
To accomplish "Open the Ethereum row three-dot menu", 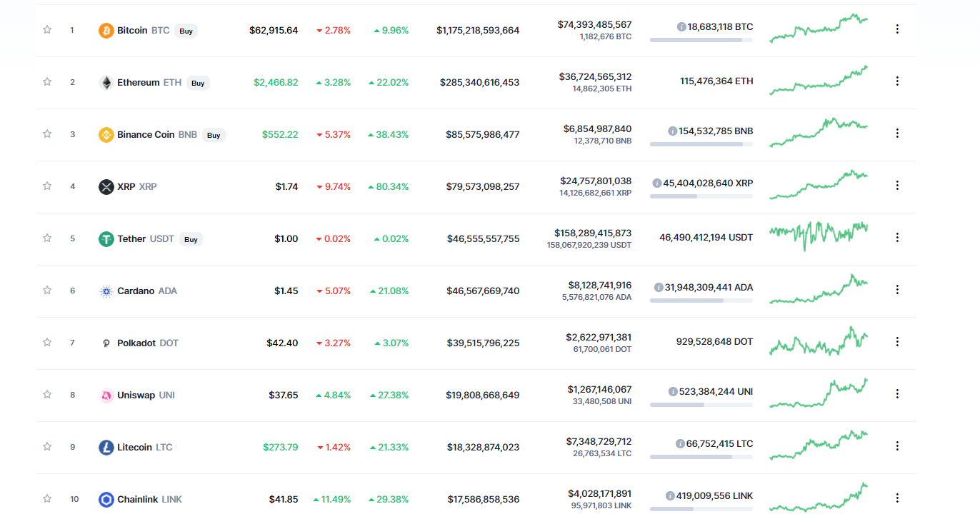I will pos(897,81).
